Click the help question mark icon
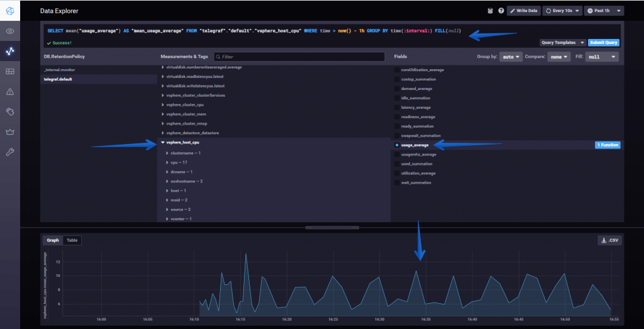 [x=501, y=11]
